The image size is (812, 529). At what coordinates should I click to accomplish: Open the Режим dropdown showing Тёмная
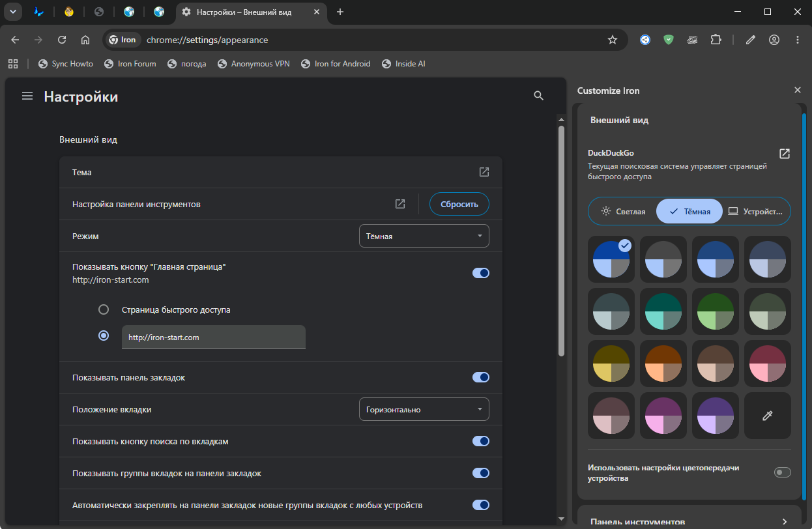coord(424,236)
